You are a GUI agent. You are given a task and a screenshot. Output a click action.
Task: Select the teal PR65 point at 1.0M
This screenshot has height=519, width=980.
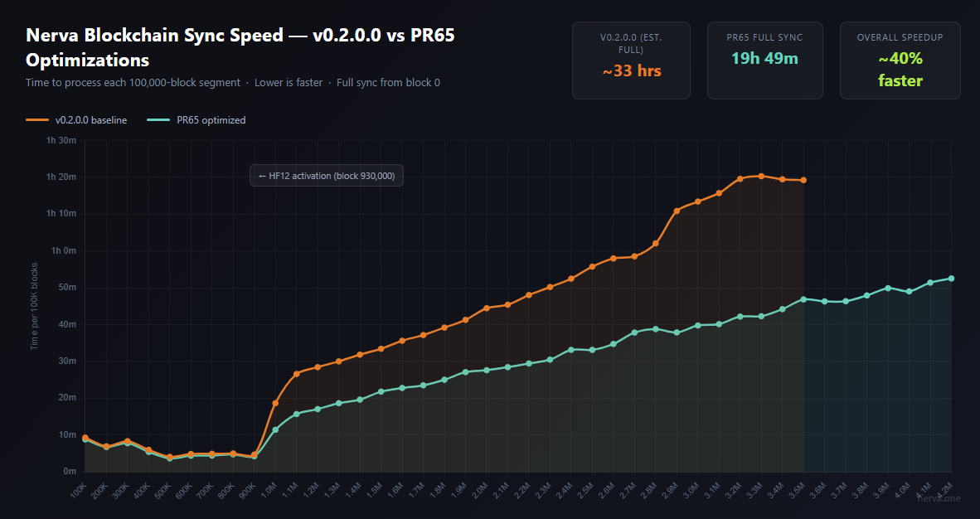pyautogui.click(x=275, y=429)
